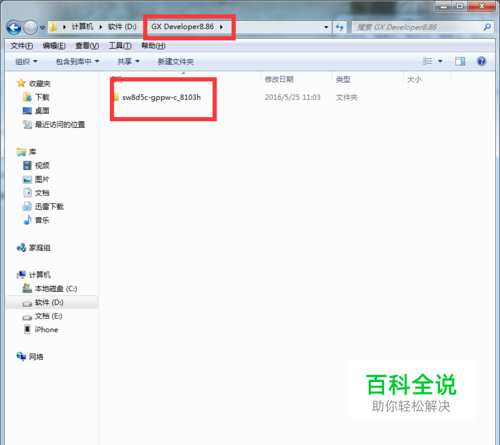Select 收藏夹 in the navigation pane
The image size is (500, 445).
(40, 84)
